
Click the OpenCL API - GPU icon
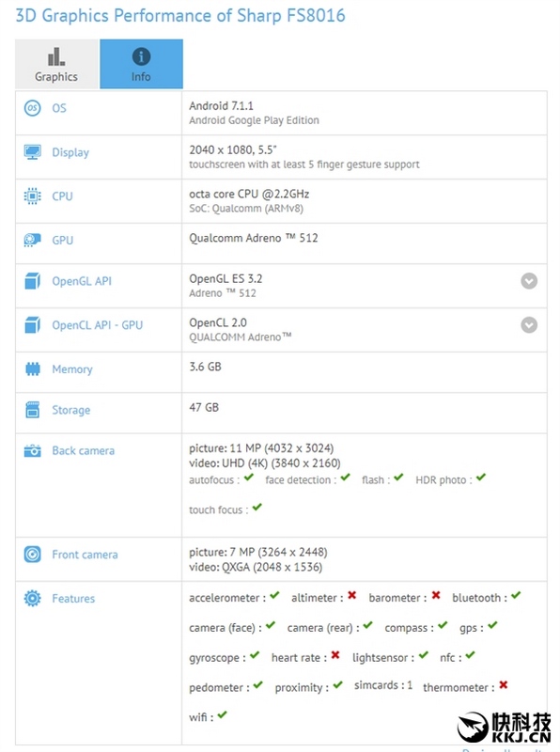[x=33, y=325]
